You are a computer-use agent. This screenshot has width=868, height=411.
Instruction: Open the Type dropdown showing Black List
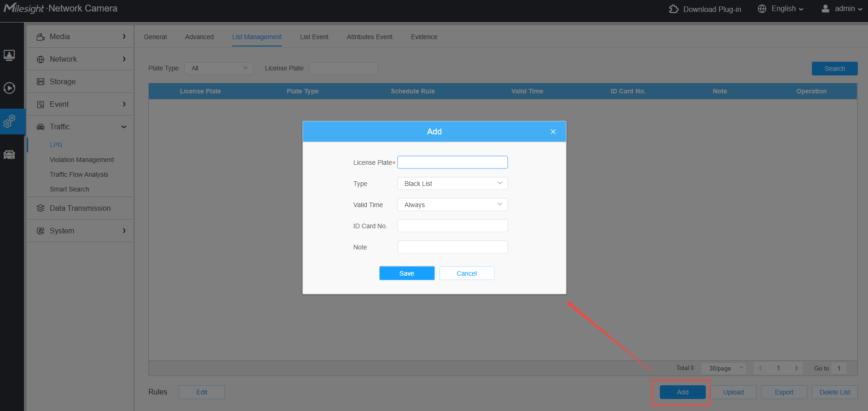(452, 184)
